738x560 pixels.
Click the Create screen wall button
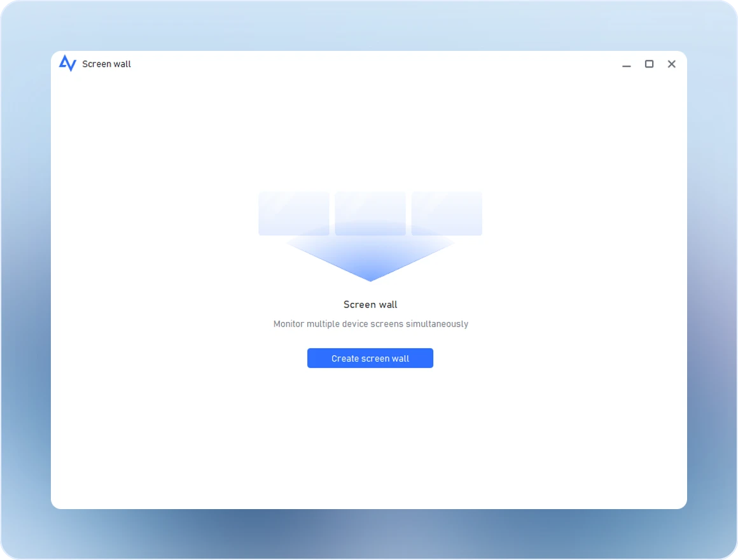[x=370, y=358]
